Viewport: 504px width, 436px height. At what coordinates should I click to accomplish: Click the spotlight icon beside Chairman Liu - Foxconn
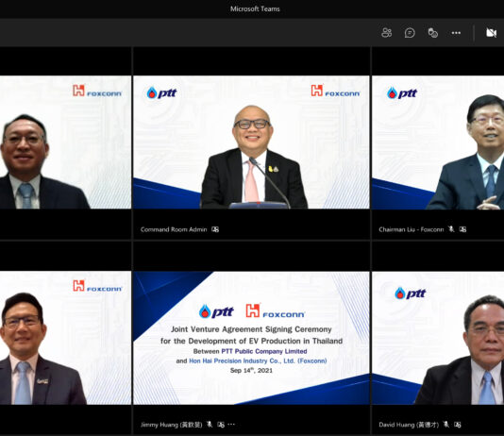click(462, 229)
